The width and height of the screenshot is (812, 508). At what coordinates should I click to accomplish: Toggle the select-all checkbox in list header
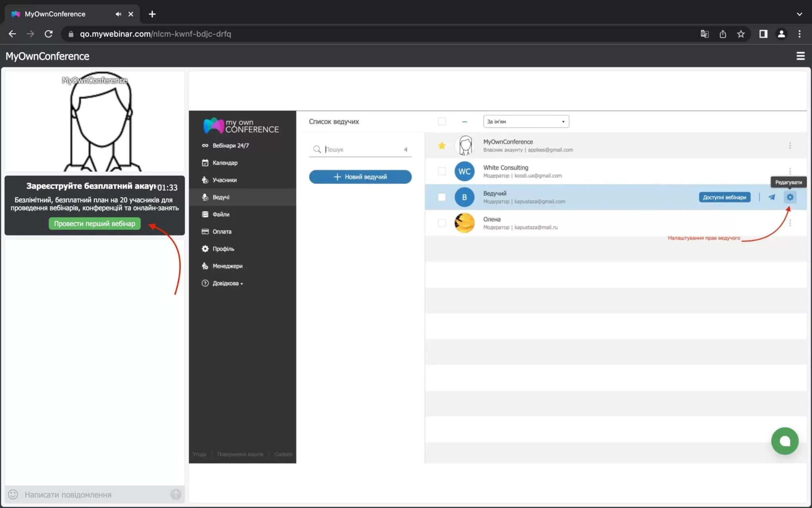coord(442,121)
